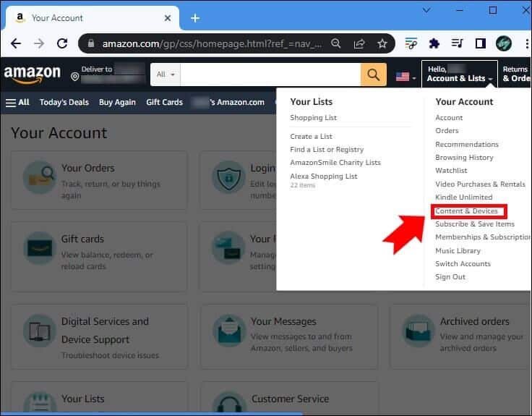Click the Your Messages envelope icon
The image size is (532, 416).
click(229, 331)
